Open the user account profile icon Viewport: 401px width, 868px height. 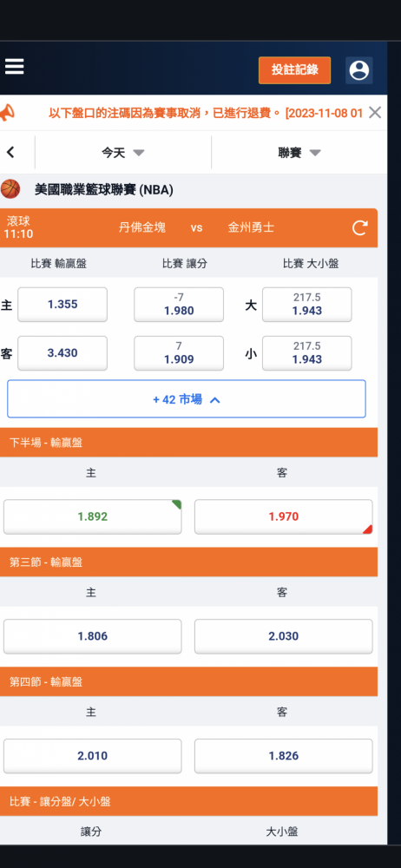coord(359,70)
